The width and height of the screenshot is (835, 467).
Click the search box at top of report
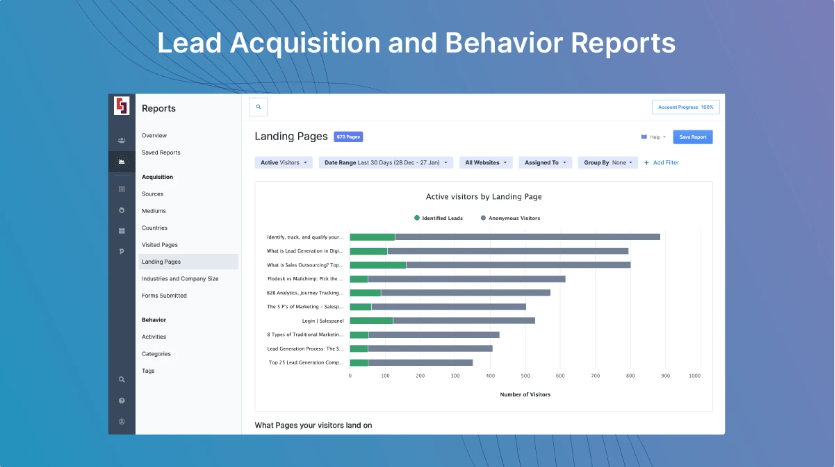[259, 106]
